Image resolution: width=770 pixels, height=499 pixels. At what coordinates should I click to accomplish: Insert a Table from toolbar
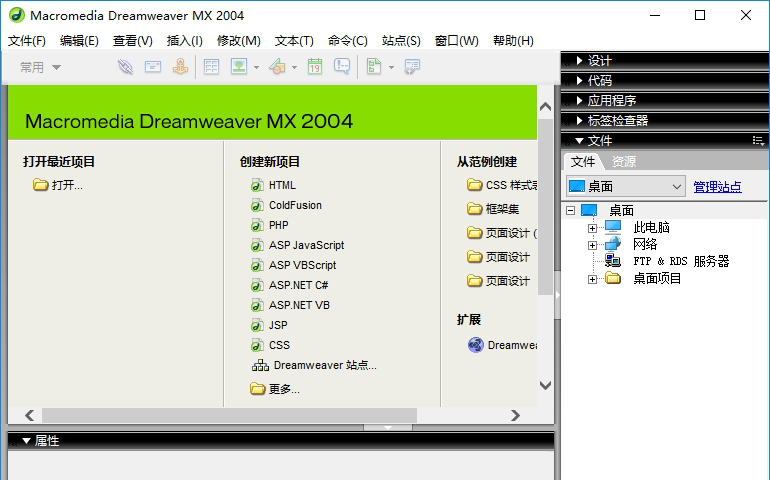click(211, 66)
